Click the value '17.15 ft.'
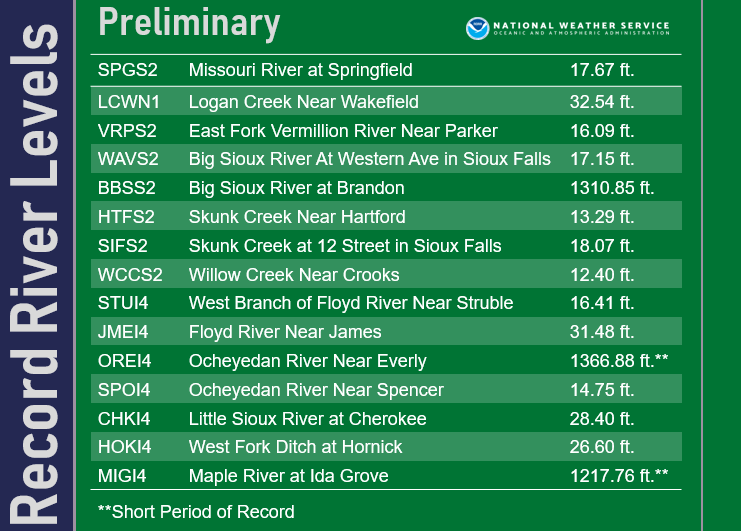This screenshot has height=531, width=741. [x=602, y=159]
